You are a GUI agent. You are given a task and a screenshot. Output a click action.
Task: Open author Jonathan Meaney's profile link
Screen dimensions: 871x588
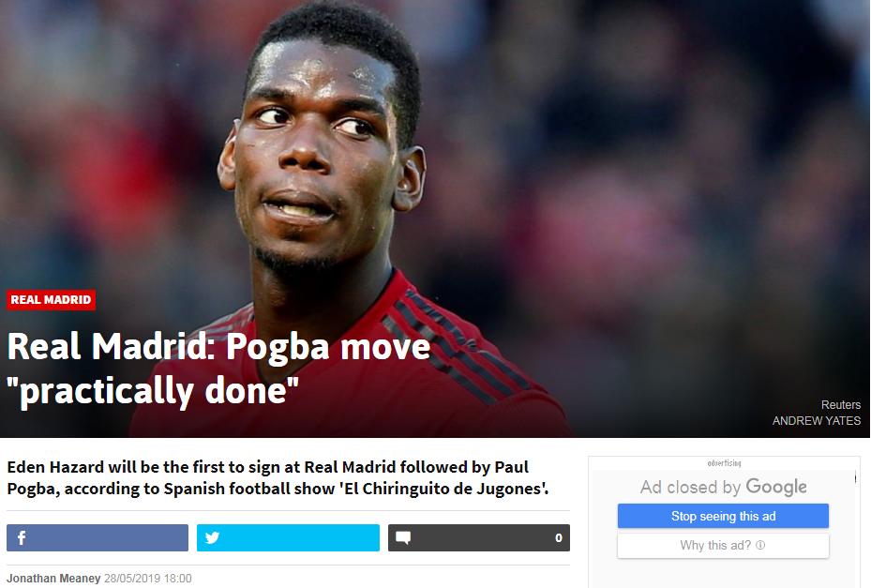[x=53, y=579]
